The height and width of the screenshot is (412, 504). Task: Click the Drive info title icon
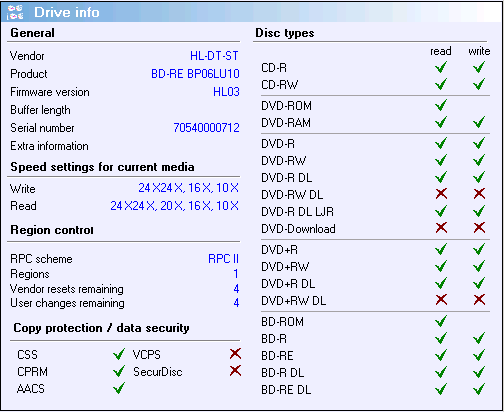pyautogui.click(x=15, y=12)
